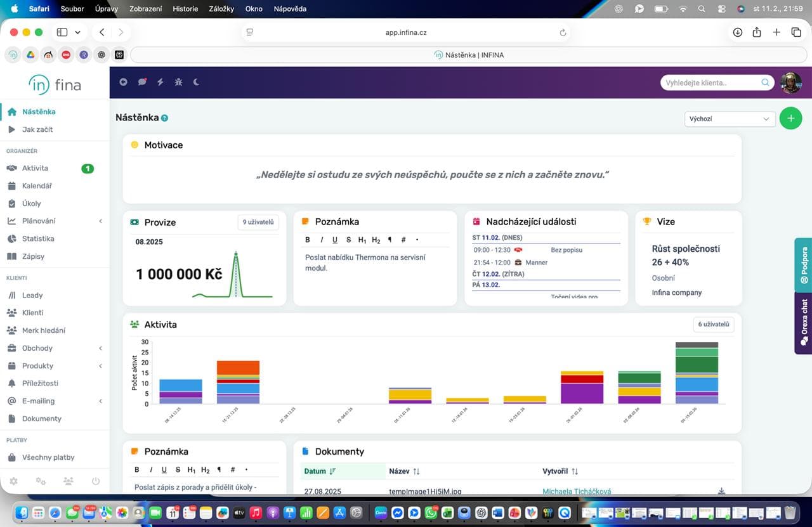Toggle bold formatting in the Poznámka editor
The height and width of the screenshot is (527, 812).
coord(307,240)
